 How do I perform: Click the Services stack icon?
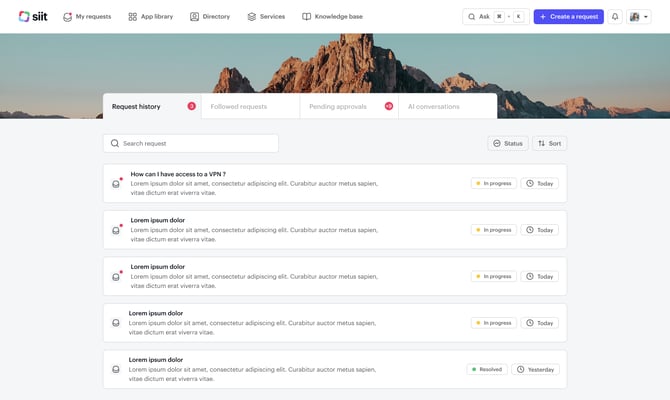click(251, 17)
